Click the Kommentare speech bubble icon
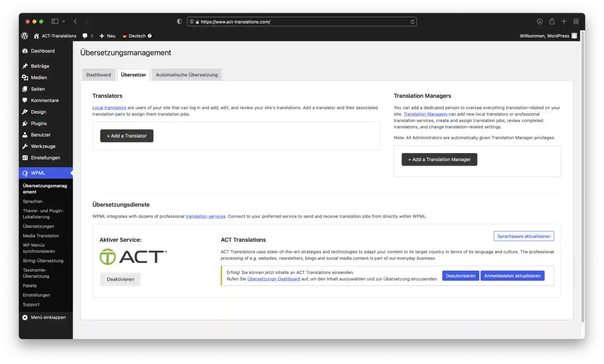Image resolution: width=604 pixels, height=364 pixels. click(x=25, y=100)
